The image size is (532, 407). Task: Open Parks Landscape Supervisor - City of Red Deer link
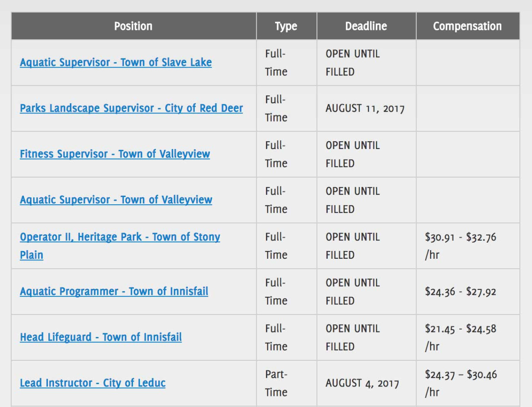pyautogui.click(x=131, y=109)
